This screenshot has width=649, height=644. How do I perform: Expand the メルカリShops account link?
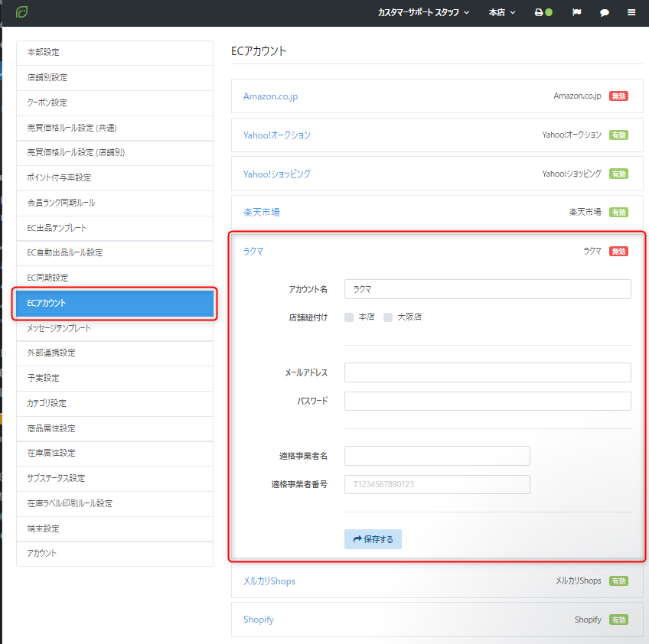coord(269,581)
